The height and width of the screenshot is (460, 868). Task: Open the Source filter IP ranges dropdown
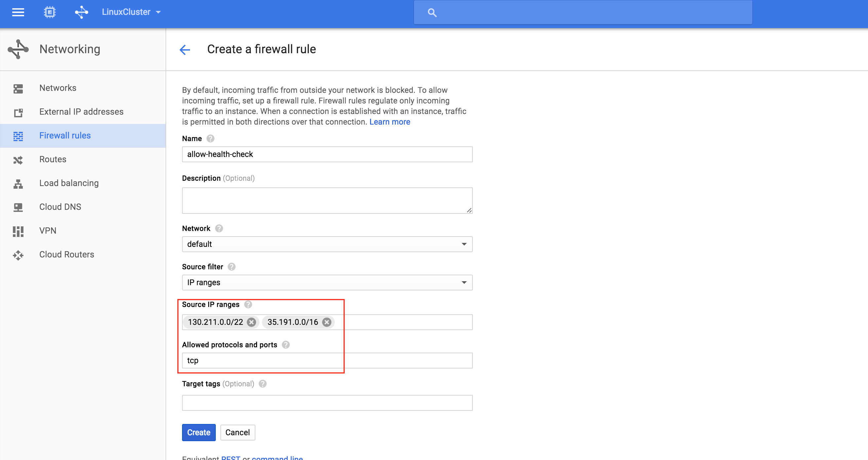(x=327, y=283)
